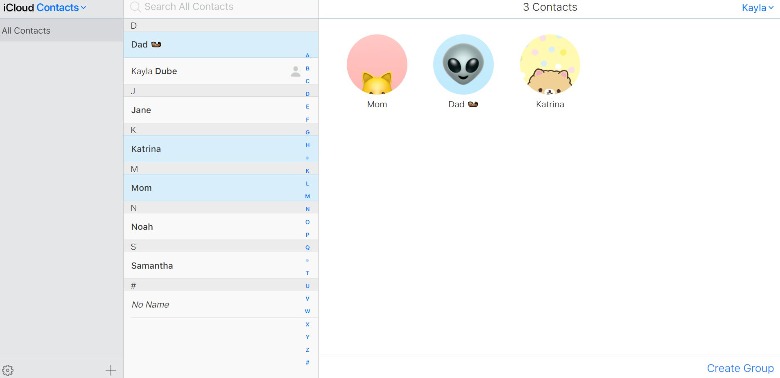Screen dimensions: 780x378
Task: Click the magnifier search icon
Action: (x=135, y=7)
